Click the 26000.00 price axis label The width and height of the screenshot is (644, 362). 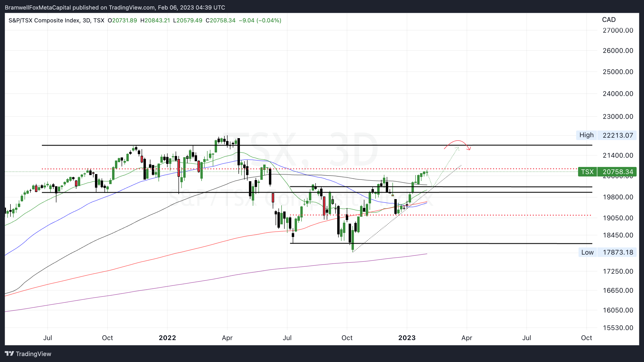tap(618, 50)
